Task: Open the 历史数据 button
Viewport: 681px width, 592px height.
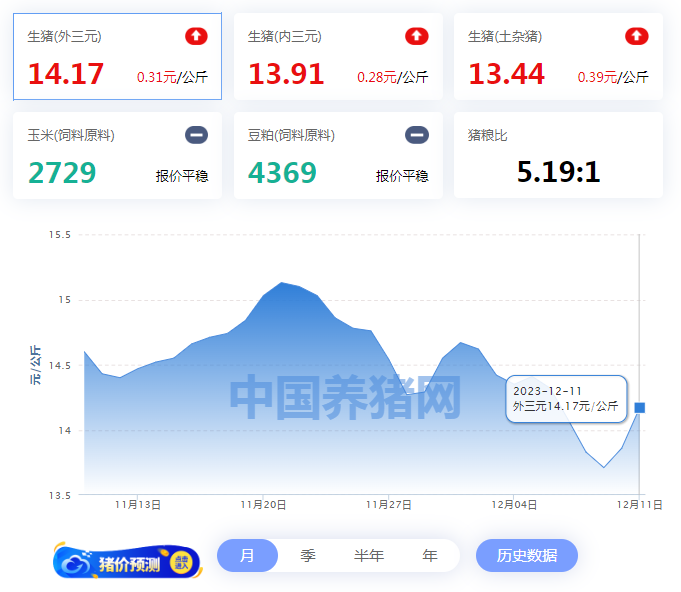Action: [527, 556]
